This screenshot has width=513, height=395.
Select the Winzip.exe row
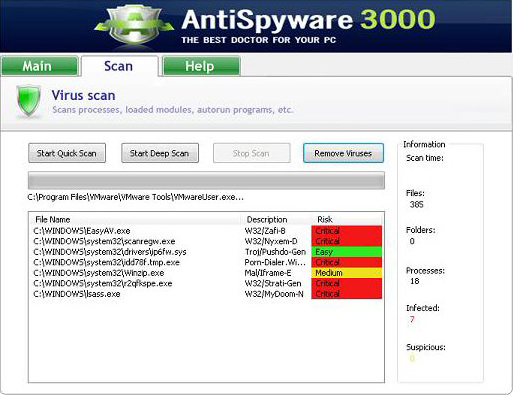[x=206, y=273]
